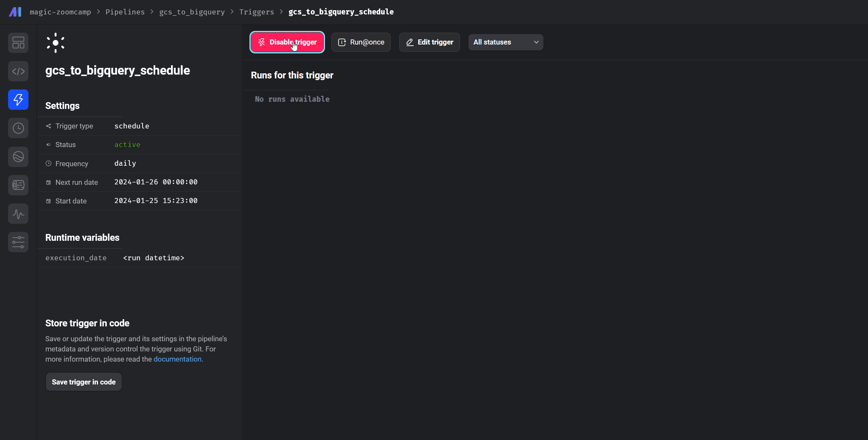Open the All statuses dropdown
The width and height of the screenshot is (868, 440).
(506, 42)
